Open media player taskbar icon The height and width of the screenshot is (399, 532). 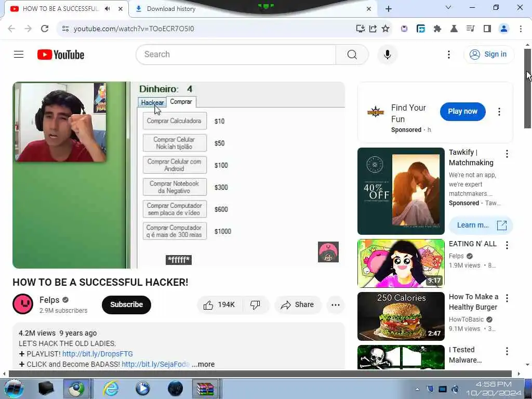(142, 389)
